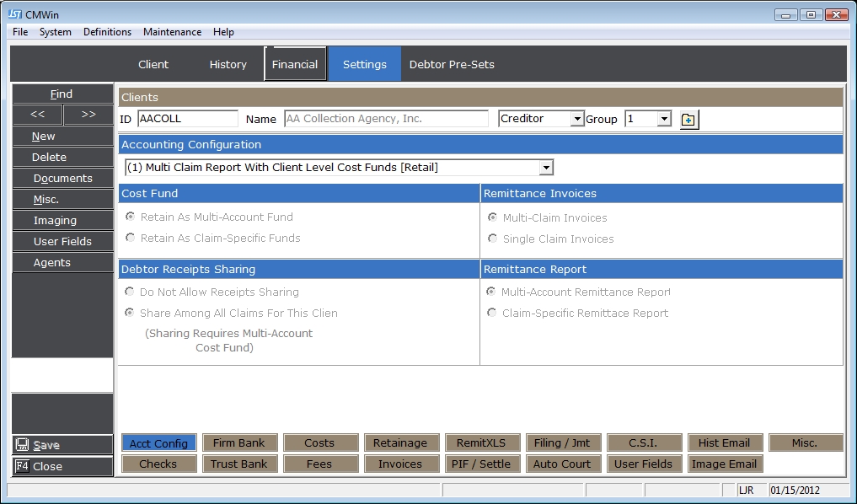Image resolution: width=857 pixels, height=504 pixels.
Task: Click the folder-plus icon beside Group
Action: pyautogui.click(x=688, y=120)
